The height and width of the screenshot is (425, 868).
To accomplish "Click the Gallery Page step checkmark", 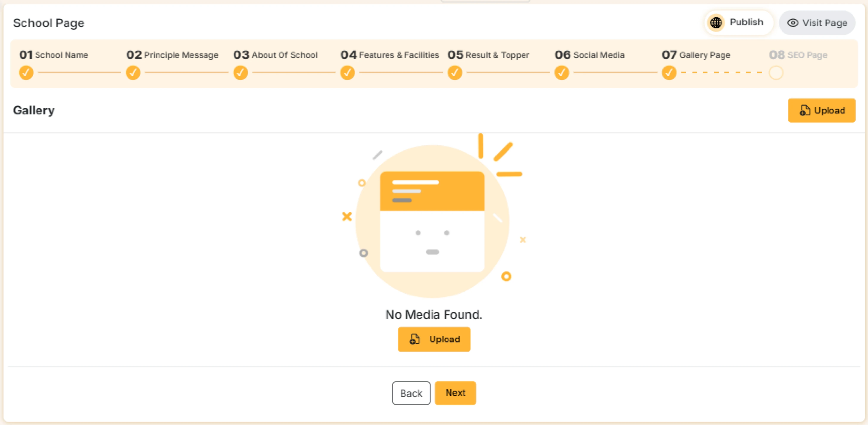I will 669,72.
